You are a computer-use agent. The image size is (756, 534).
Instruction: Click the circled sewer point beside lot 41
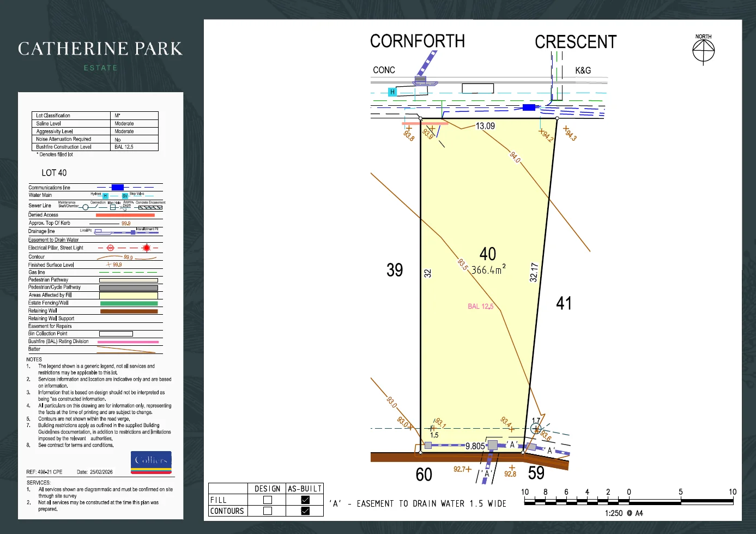pos(535,429)
